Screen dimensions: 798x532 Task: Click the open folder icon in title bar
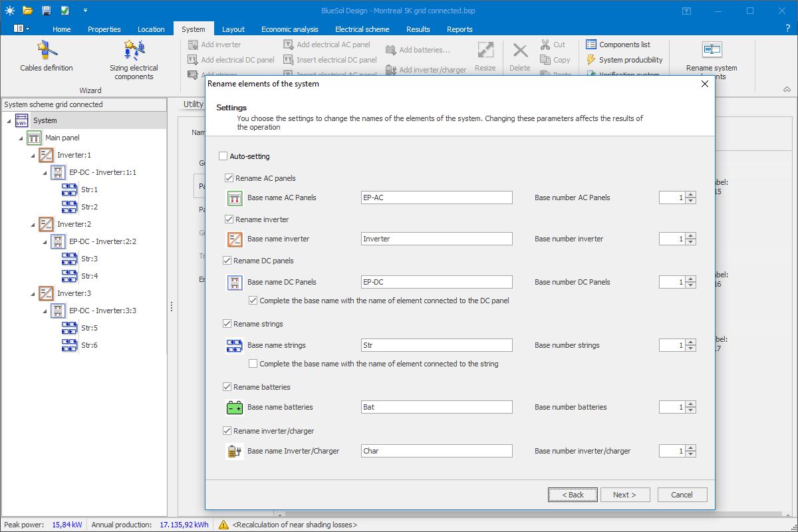click(27, 11)
